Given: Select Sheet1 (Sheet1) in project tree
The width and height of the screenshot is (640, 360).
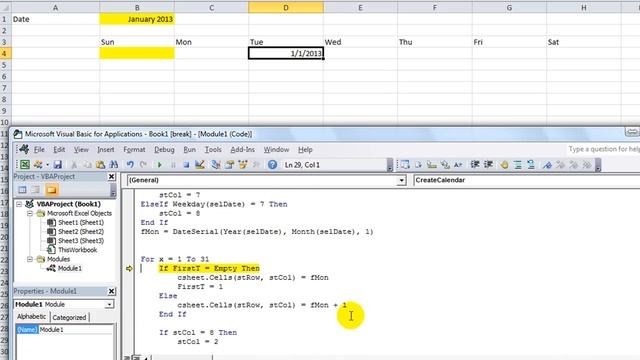Looking at the screenshot, I should coord(81,222).
